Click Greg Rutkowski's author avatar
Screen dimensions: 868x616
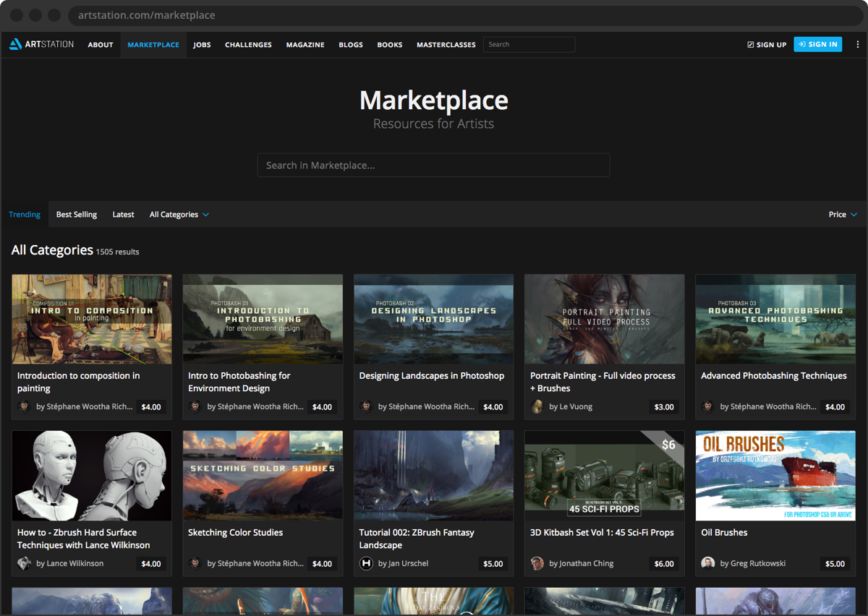point(708,563)
